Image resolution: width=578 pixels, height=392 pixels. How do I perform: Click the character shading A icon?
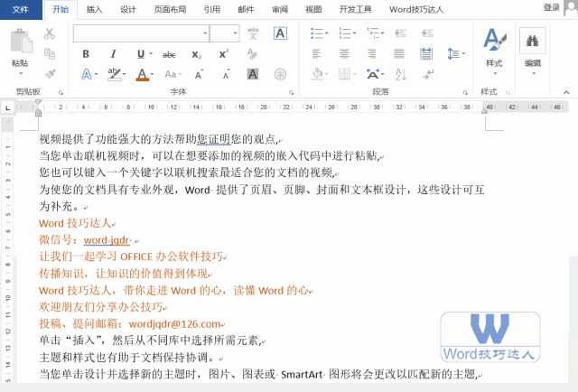pyautogui.click(x=253, y=74)
